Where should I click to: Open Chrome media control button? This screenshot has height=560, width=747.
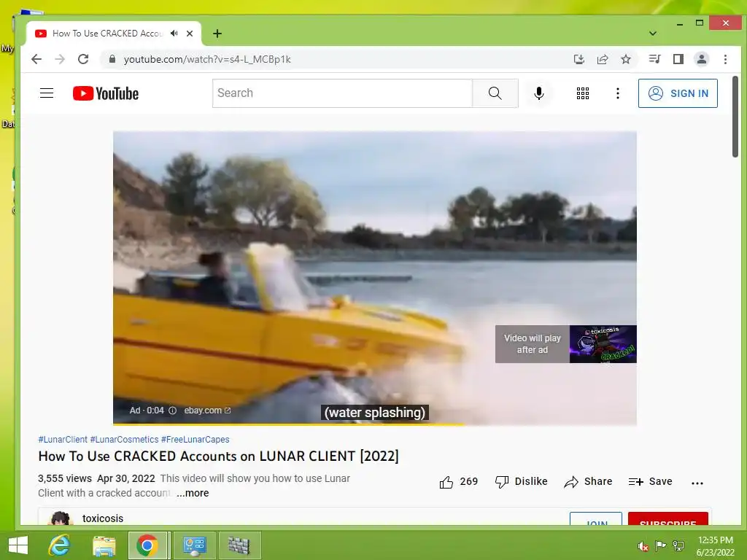(654, 59)
